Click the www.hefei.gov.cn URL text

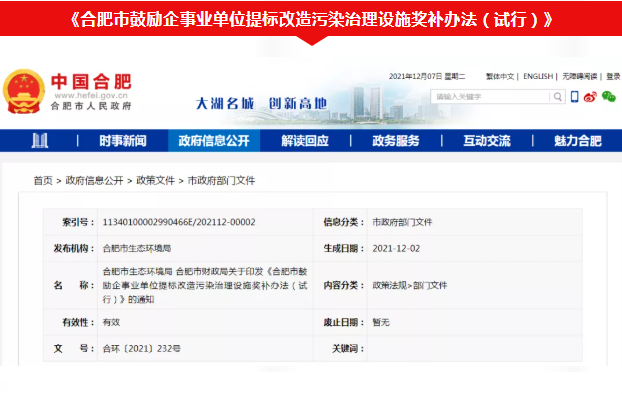[91, 96]
